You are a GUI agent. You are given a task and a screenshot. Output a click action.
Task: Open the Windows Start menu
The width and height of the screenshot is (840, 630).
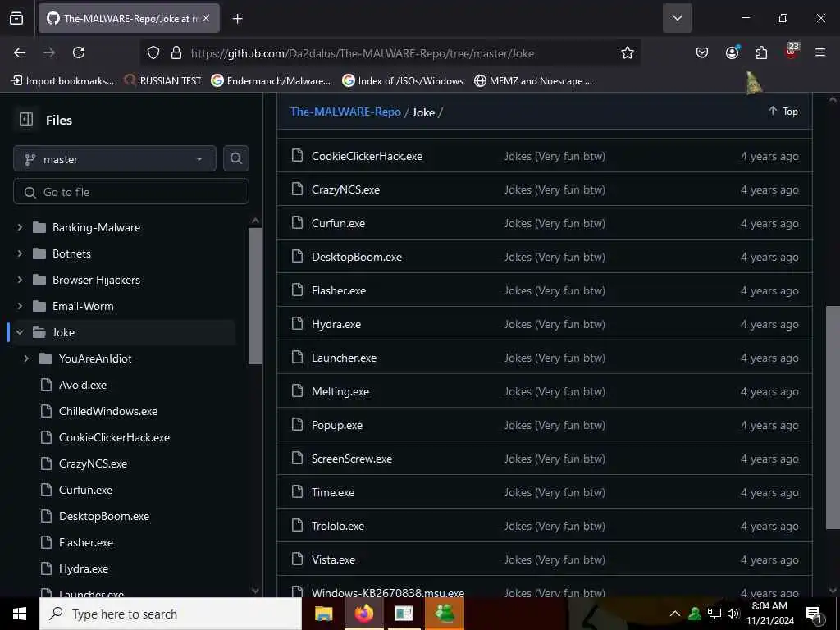click(x=20, y=614)
